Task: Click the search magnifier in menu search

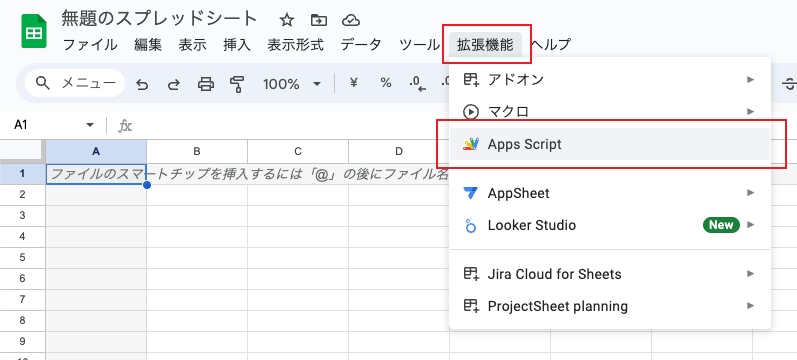Action: point(44,83)
